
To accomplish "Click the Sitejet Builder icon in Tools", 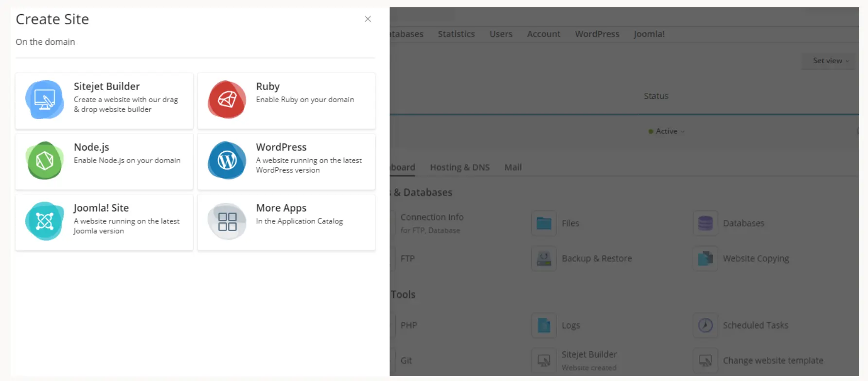I will coord(544,361).
